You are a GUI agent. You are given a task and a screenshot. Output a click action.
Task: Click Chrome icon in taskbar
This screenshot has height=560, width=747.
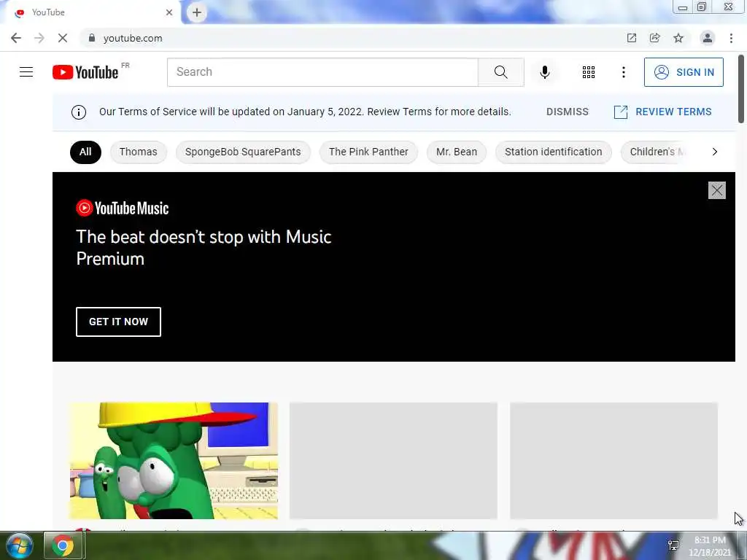[63, 545]
